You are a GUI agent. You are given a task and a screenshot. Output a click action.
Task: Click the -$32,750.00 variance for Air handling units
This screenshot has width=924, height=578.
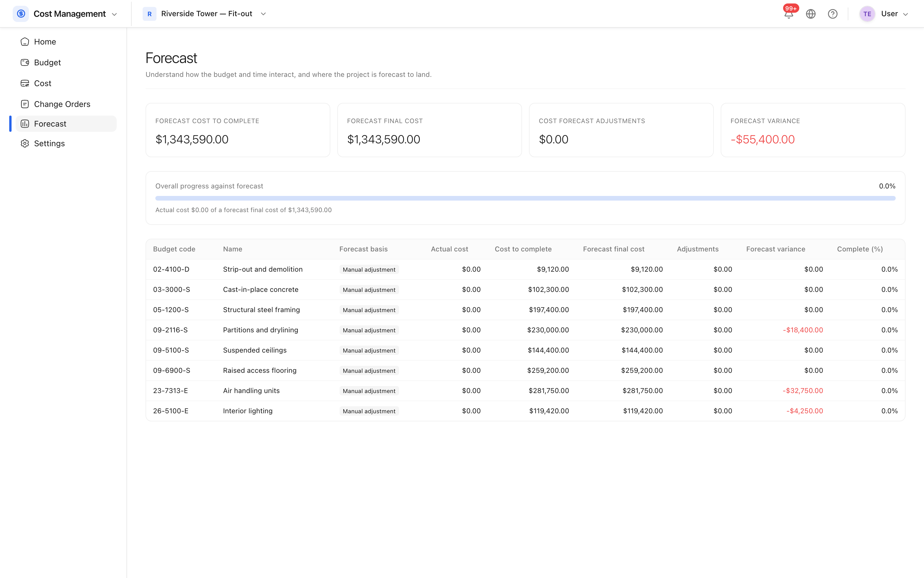point(803,391)
